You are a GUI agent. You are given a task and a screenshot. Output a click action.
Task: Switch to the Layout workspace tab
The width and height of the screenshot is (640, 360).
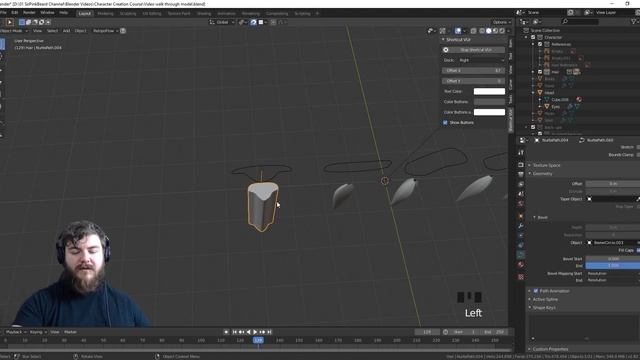coord(84,13)
